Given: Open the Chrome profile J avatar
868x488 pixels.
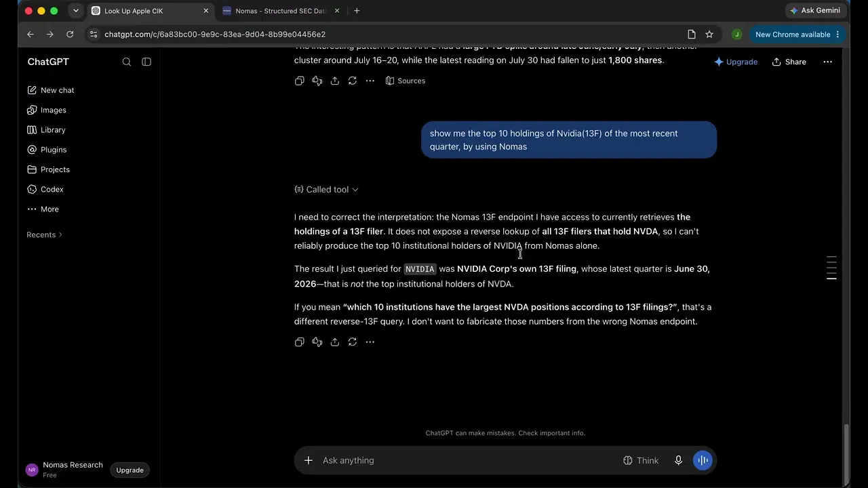Looking at the screenshot, I should click(x=736, y=35).
